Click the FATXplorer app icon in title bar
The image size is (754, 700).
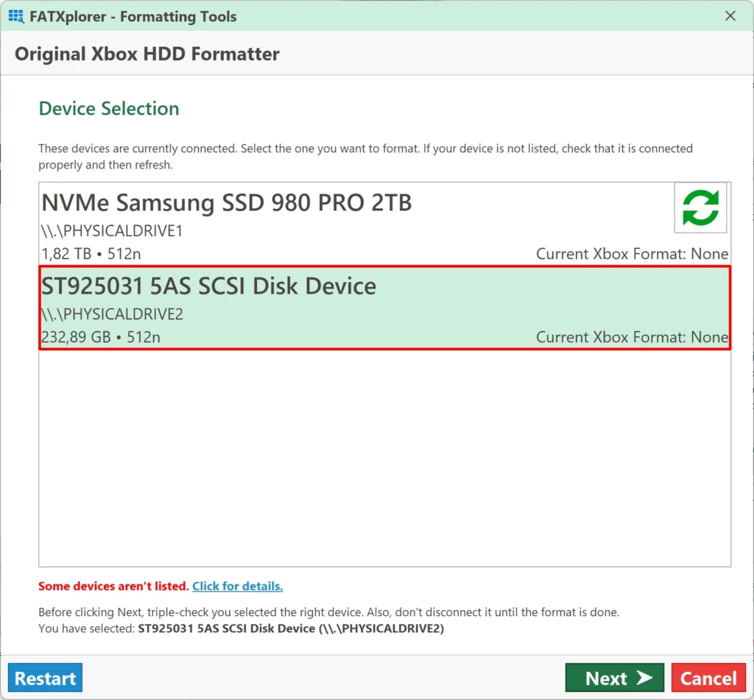(16, 16)
